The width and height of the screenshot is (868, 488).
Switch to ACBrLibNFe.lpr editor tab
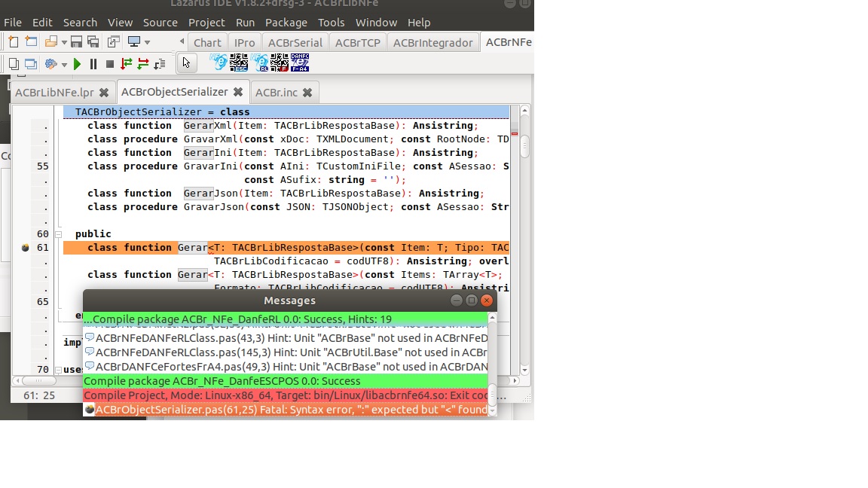point(54,93)
